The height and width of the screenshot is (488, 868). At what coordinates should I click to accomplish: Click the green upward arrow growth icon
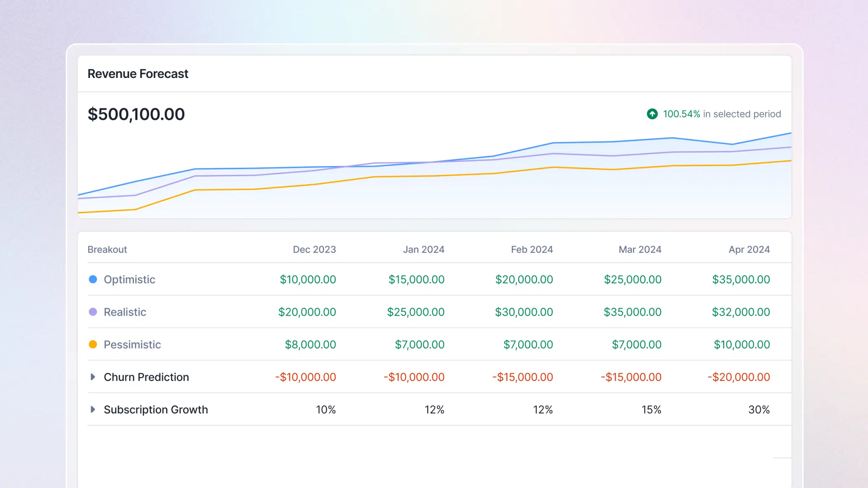tap(652, 114)
